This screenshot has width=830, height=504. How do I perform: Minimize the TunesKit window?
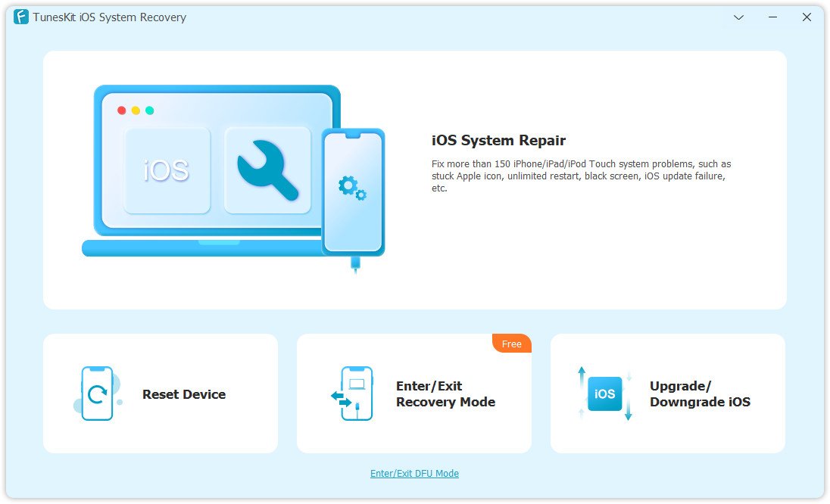(x=773, y=17)
